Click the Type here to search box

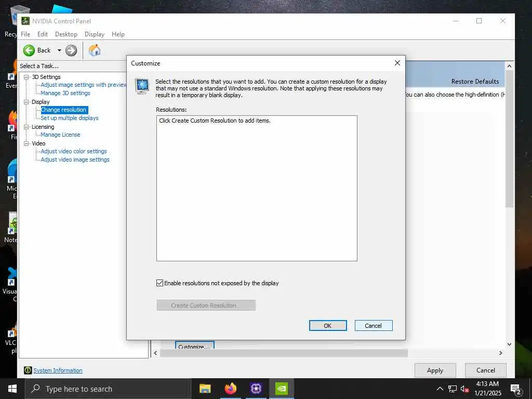point(108,389)
